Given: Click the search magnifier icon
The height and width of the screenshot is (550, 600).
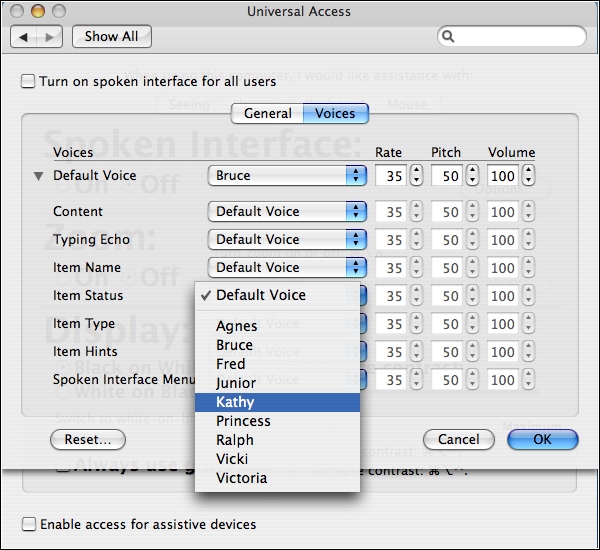Looking at the screenshot, I should coord(448,36).
